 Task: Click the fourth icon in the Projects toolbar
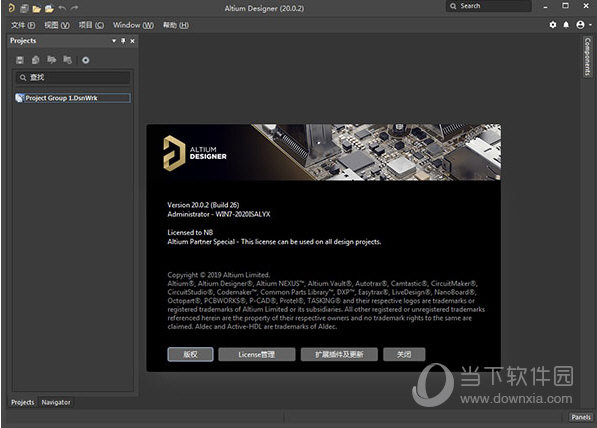click(x=67, y=60)
